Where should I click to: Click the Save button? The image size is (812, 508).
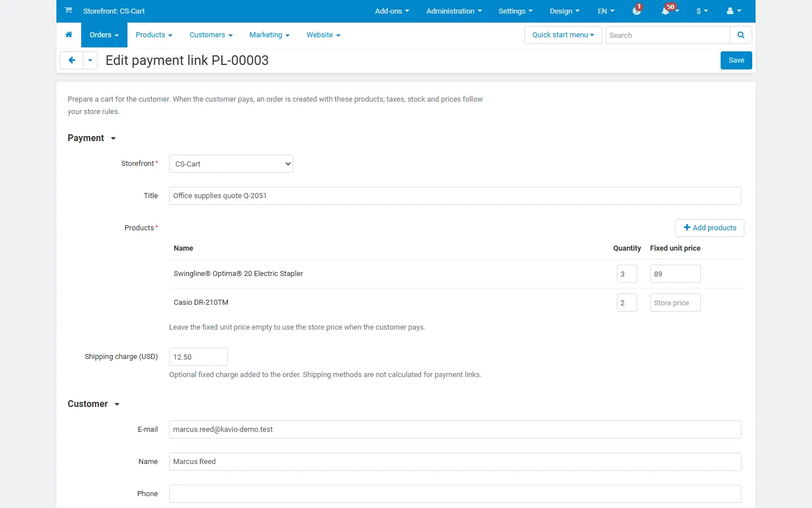pyautogui.click(x=736, y=60)
